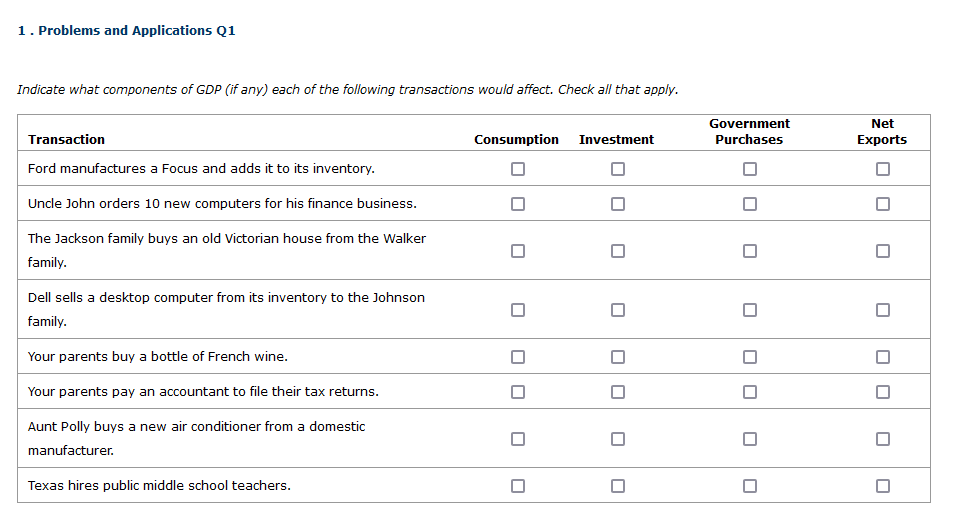Tick Net Exports for Uncle John's computers
Viewport: 958px width, 521px height.
click(882, 204)
